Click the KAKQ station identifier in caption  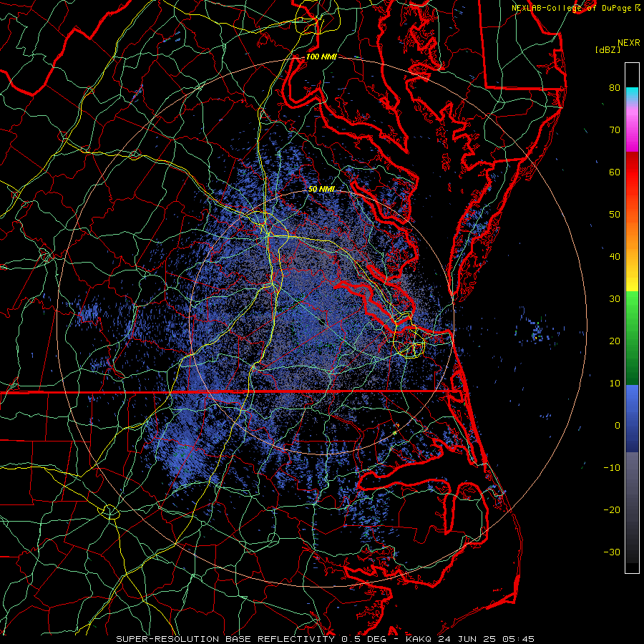419,639
